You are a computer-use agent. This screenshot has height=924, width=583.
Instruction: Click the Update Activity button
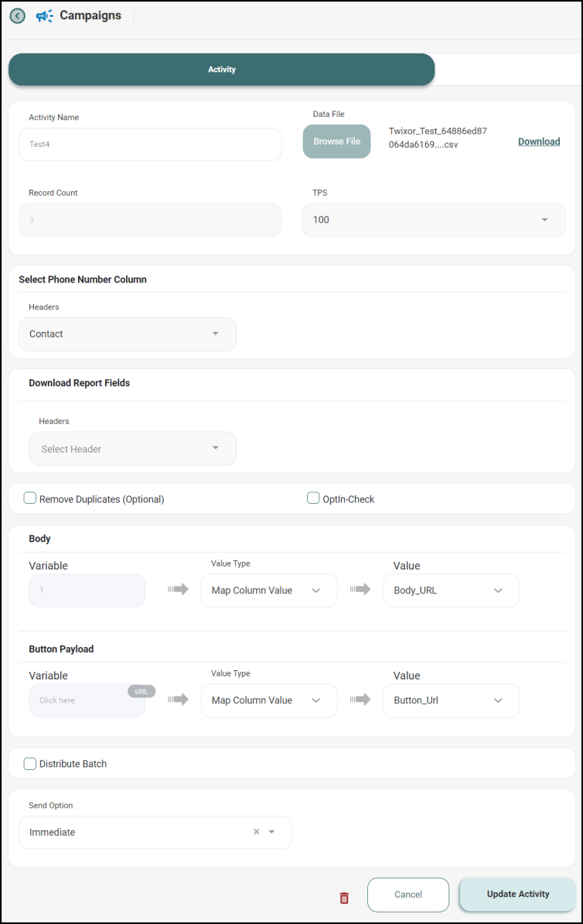pyautogui.click(x=517, y=894)
